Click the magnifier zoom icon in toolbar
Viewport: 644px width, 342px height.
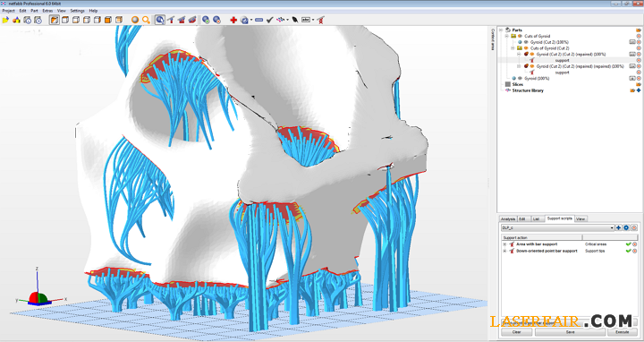[x=146, y=20]
